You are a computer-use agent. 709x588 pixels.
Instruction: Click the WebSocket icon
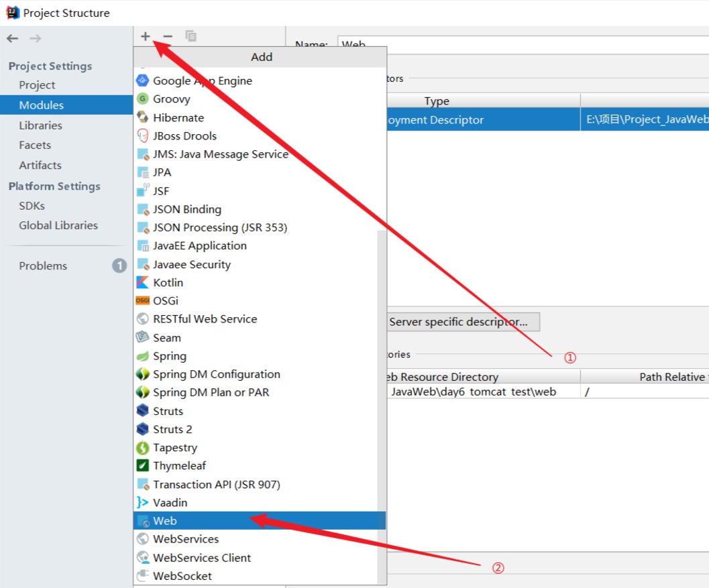(x=142, y=575)
